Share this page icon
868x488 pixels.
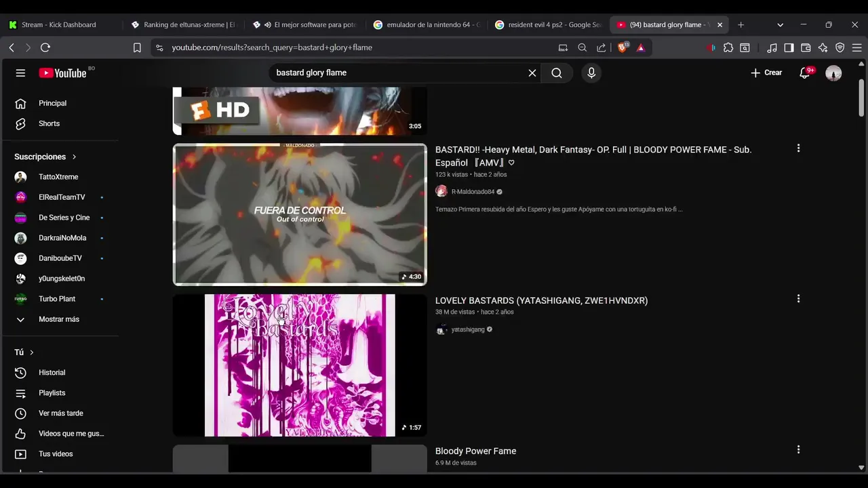pyautogui.click(x=601, y=47)
